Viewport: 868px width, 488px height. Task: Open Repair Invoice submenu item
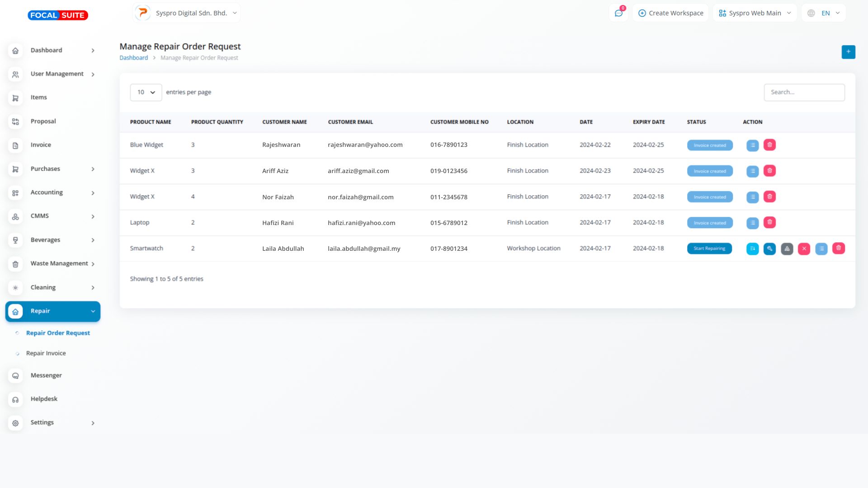(x=46, y=353)
